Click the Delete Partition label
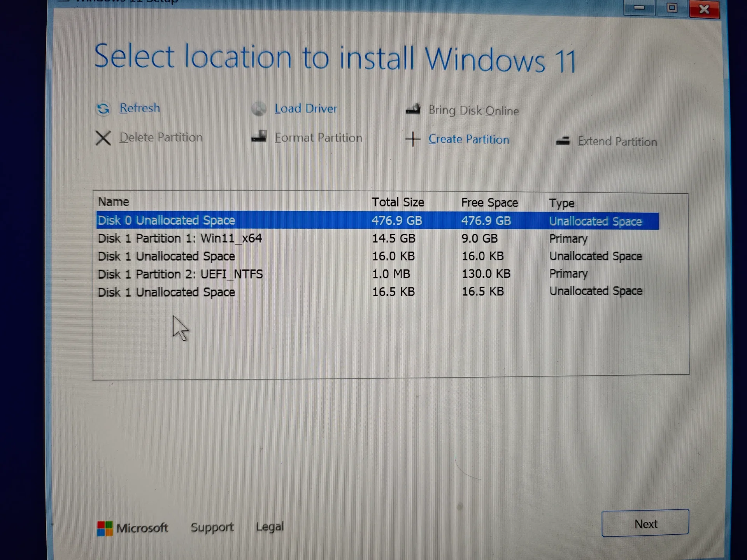Screen dimensions: 747x560 point(161,137)
